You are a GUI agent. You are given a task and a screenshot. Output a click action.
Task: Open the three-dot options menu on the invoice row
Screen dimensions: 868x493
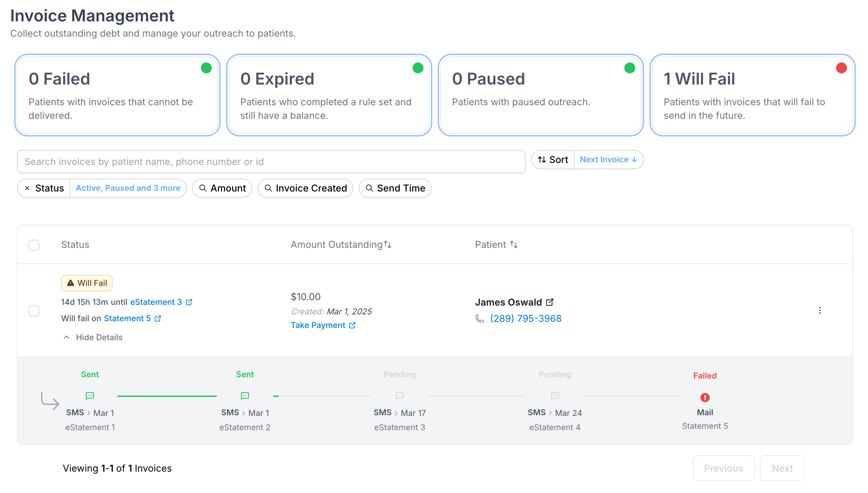pos(819,310)
